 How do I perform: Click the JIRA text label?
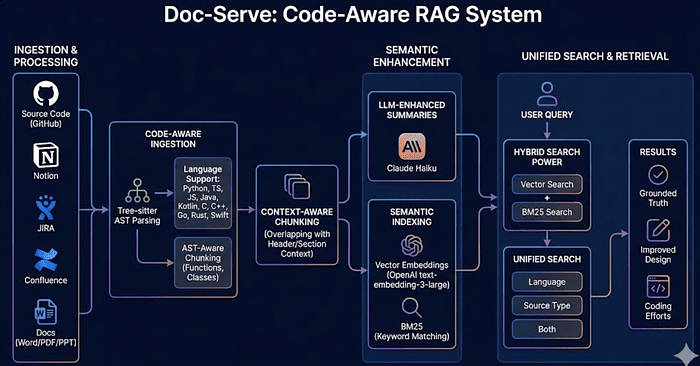46,228
